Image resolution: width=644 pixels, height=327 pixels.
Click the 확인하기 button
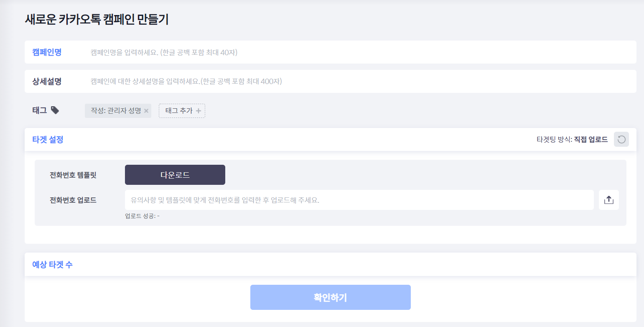(330, 297)
